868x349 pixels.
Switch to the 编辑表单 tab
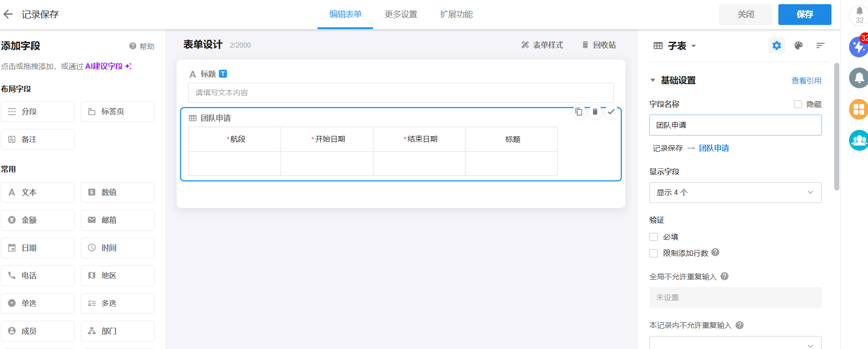coord(345,14)
